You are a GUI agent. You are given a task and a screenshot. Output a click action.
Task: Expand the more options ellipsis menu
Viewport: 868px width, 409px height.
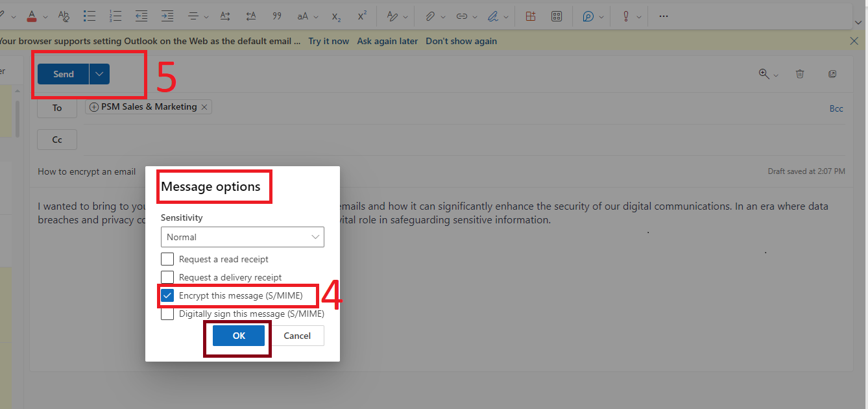(x=663, y=16)
